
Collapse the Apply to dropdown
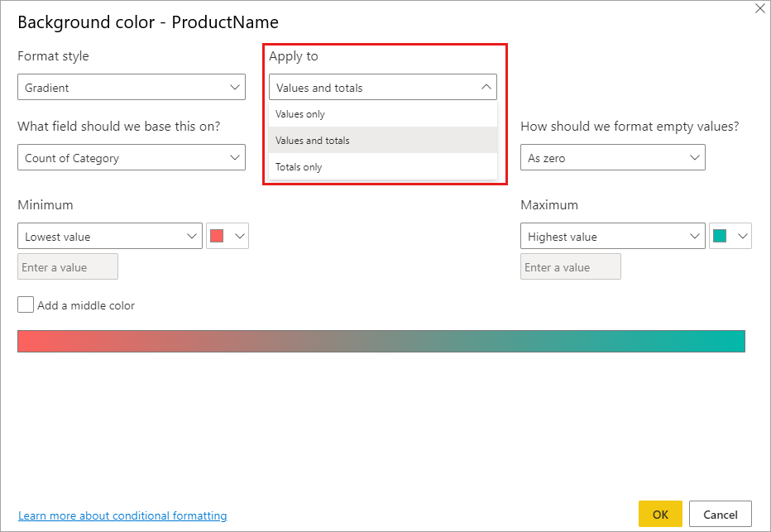(x=382, y=87)
